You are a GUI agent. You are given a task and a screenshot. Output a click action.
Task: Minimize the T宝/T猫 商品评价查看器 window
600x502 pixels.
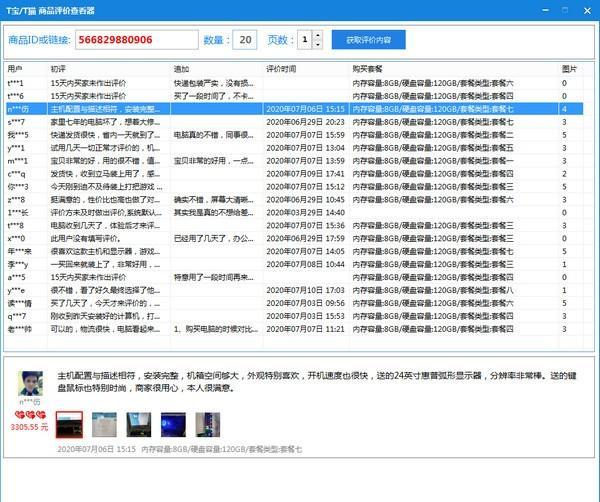[546, 10]
